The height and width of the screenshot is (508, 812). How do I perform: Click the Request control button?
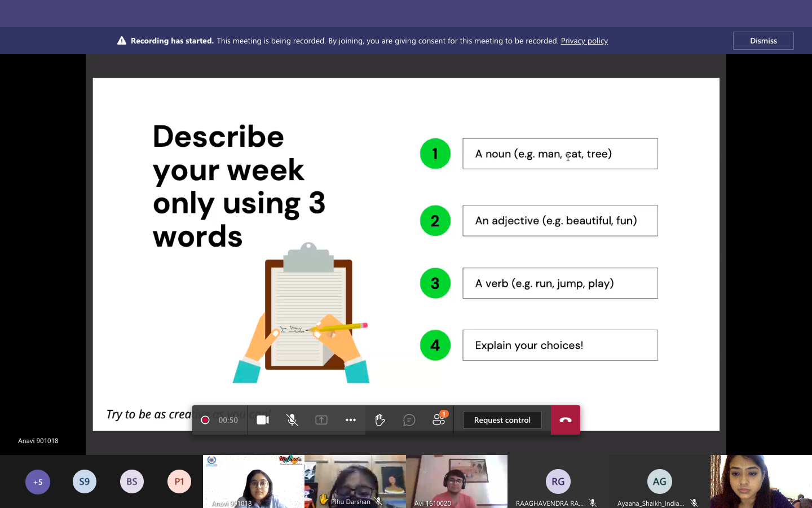pyautogui.click(x=502, y=420)
